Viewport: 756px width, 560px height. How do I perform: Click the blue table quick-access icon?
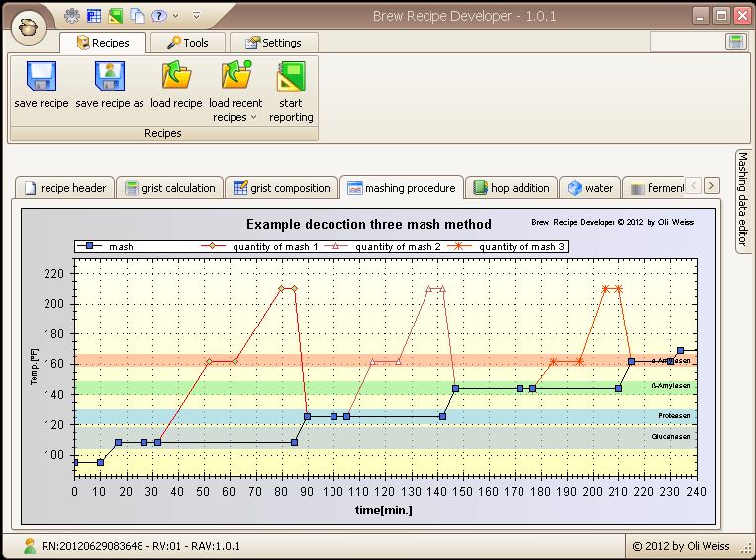pos(94,16)
